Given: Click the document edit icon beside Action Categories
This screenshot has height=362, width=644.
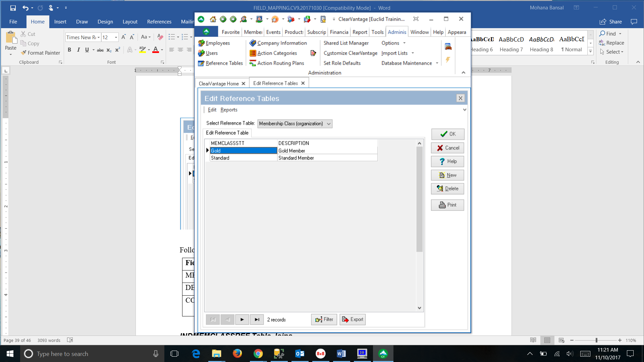Looking at the screenshot, I should tap(313, 53).
